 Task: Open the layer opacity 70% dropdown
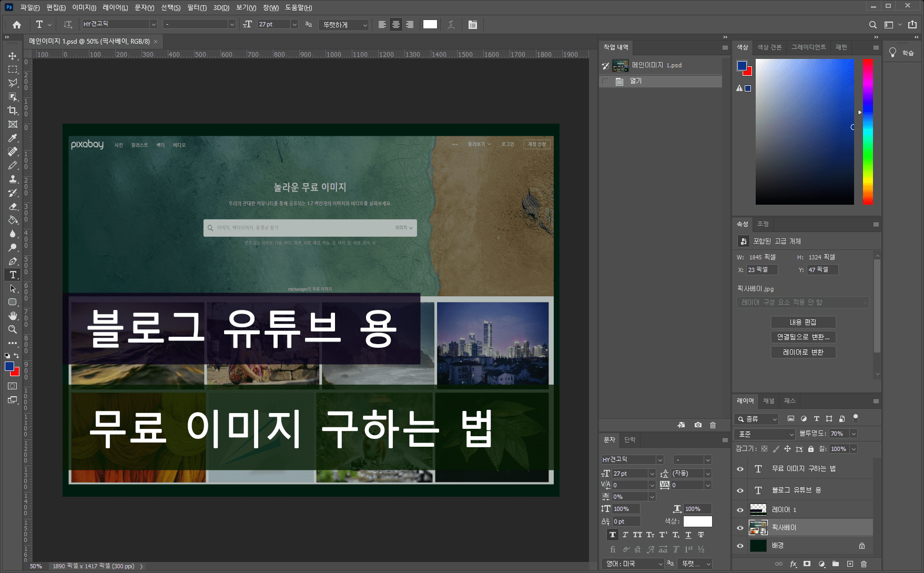pyautogui.click(x=854, y=434)
